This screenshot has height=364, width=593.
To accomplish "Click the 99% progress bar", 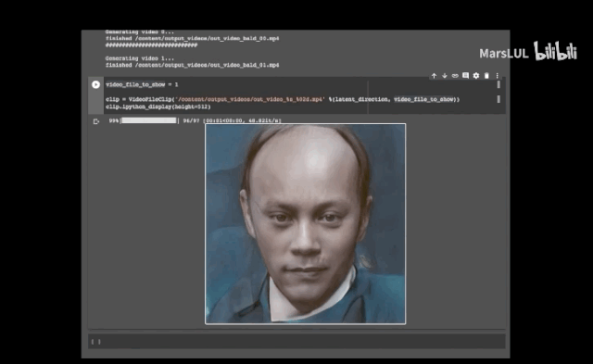I will point(149,120).
